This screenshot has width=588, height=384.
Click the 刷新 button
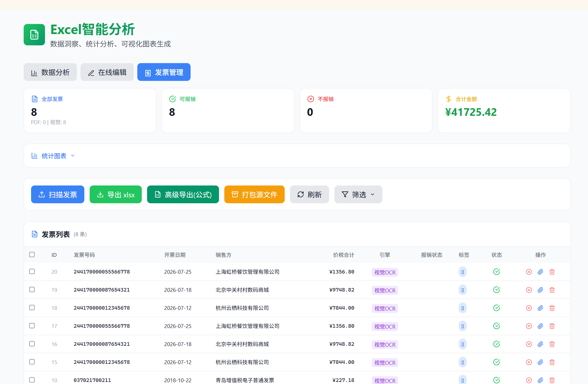tap(310, 194)
